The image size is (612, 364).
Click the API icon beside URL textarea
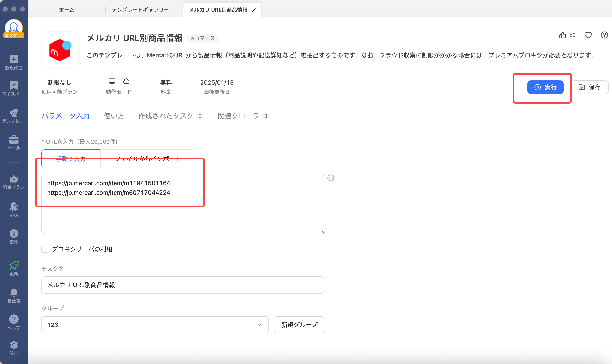[331, 178]
